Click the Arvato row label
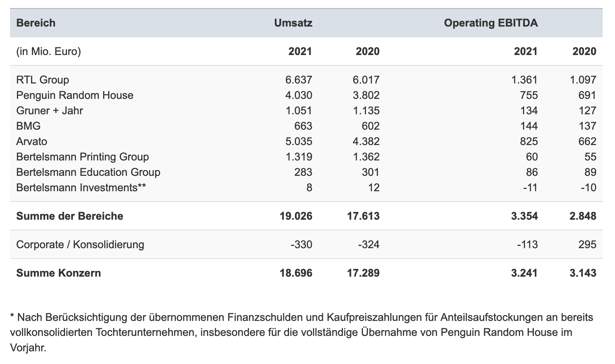 click(x=32, y=142)
